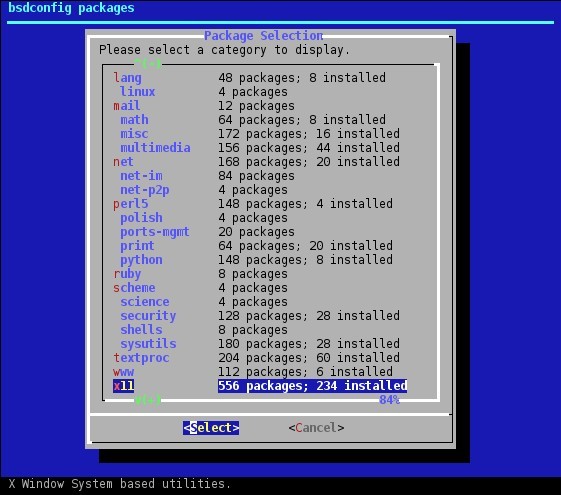The width and height of the screenshot is (561, 495).
Task: Open the perl5 category
Action: 131,204
